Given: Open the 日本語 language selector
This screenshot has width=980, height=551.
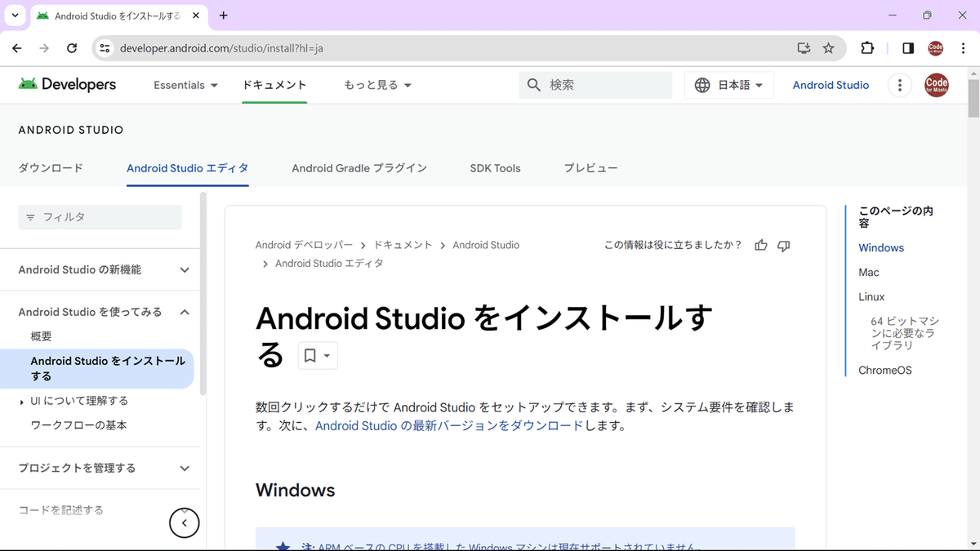Looking at the screenshot, I should [x=729, y=85].
